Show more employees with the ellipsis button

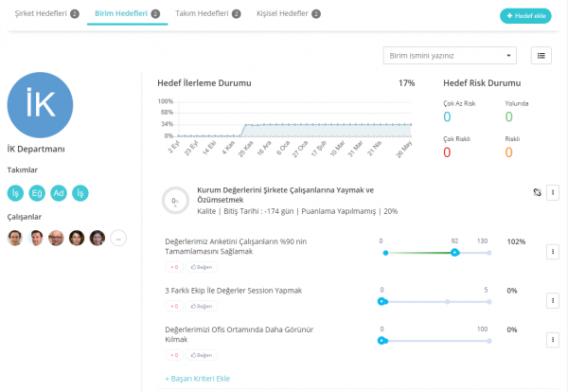(x=117, y=238)
